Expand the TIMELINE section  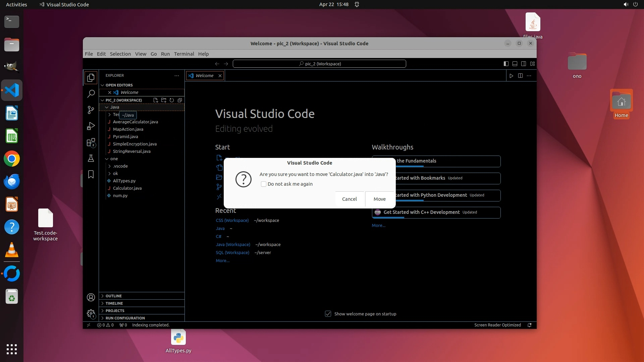click(114, 303)
